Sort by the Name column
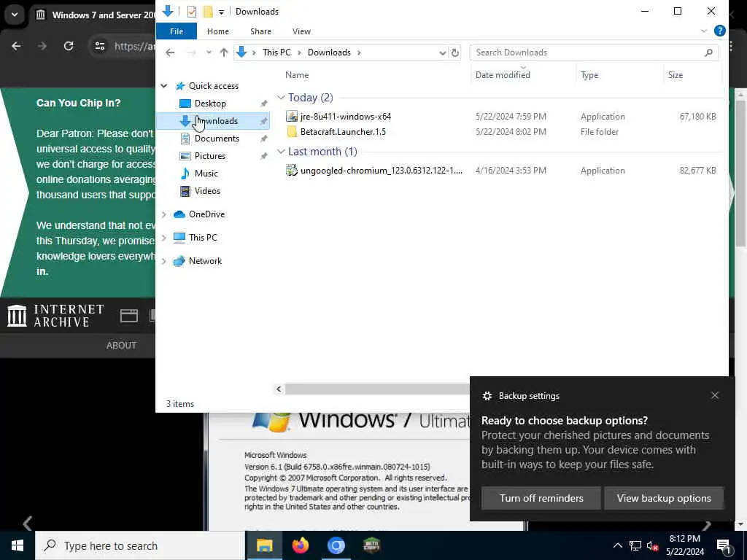The width and height of the screenshot is (747, 560). 297,75
